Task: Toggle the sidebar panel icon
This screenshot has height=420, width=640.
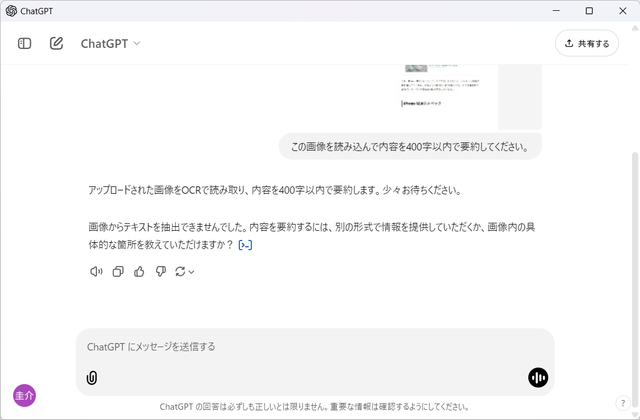Action: tap(24, 43)
